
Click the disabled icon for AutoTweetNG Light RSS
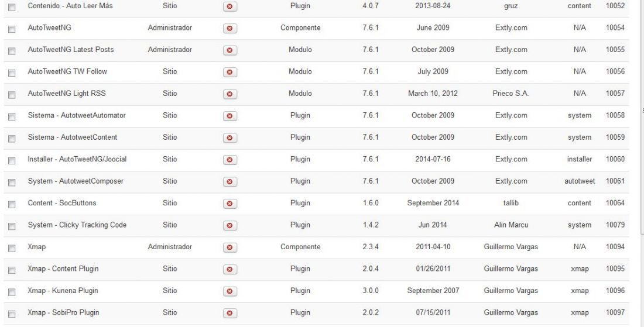(x=229, y=94)
